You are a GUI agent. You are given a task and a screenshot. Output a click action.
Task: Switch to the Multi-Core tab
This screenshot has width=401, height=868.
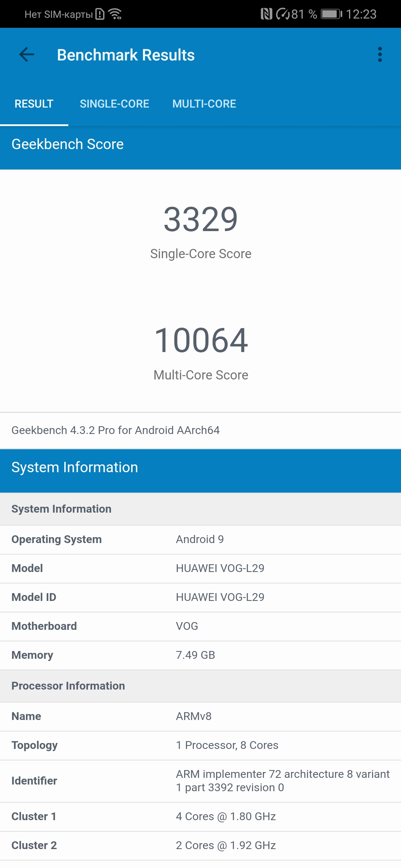[x=204, y=104]
